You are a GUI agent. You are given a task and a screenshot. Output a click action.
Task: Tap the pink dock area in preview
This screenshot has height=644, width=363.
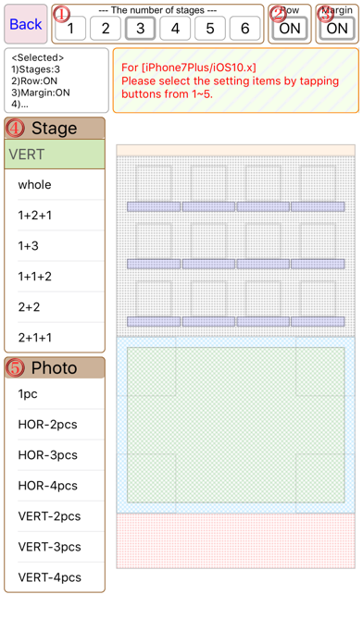pos(235,540)
